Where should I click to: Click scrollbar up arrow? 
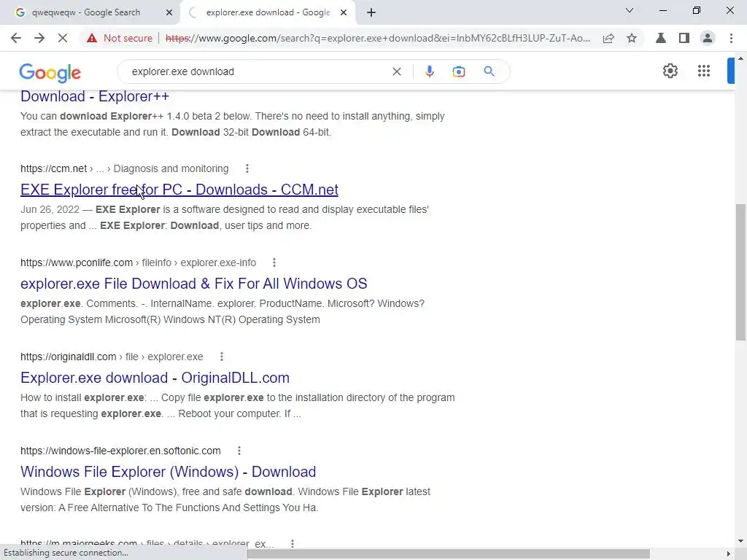pyautogui.click(x=740, y=58)
